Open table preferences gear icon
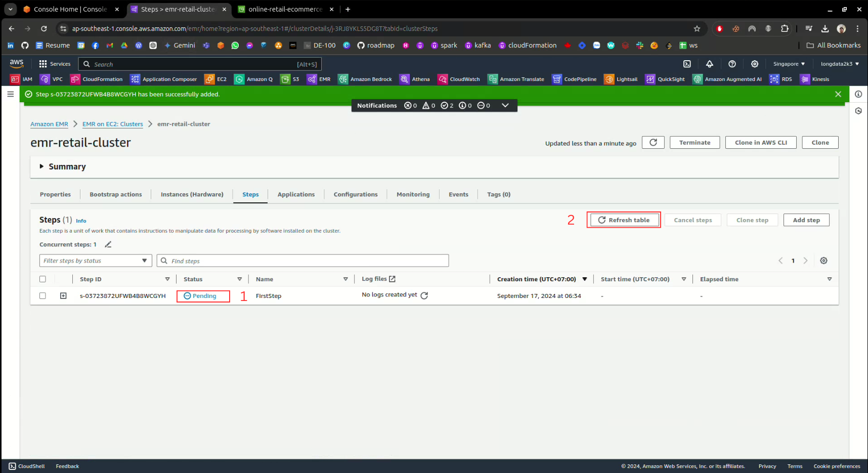This screenshot has height=473, width=868. point(823,261)
